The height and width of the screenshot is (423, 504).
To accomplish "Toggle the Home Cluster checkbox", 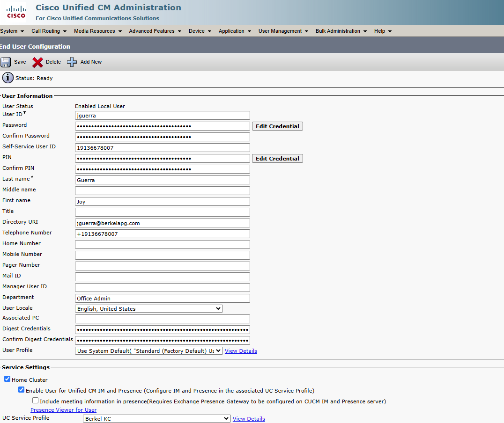I will click(x=7, y=379).
